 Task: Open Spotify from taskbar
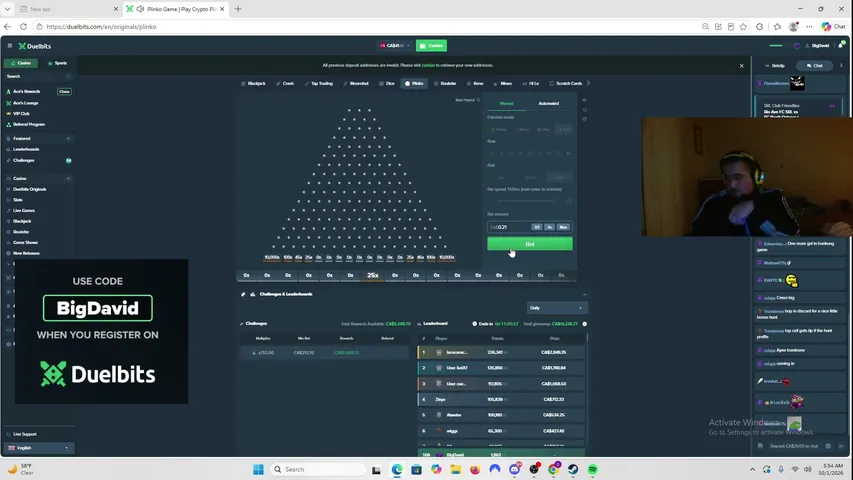593,469
